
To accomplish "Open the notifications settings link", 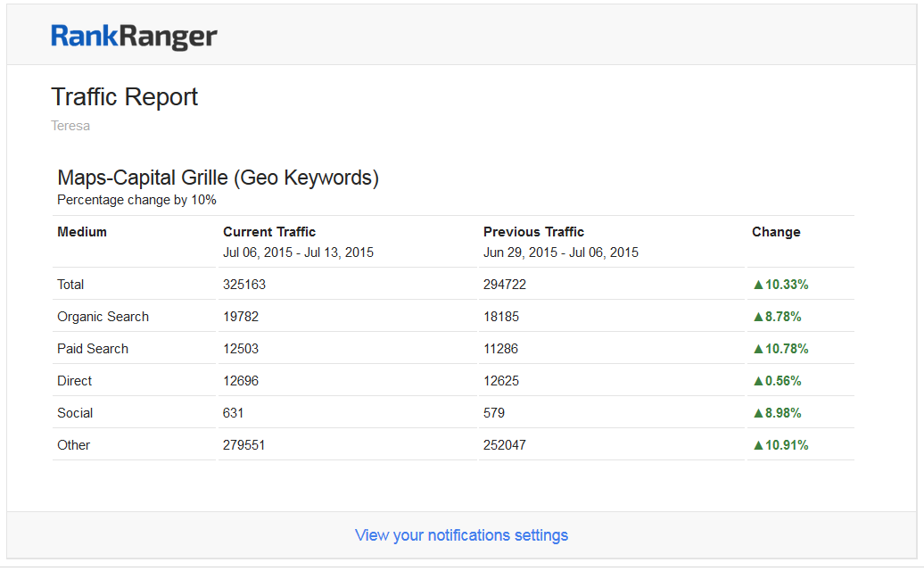I will [x=461, y=535].
